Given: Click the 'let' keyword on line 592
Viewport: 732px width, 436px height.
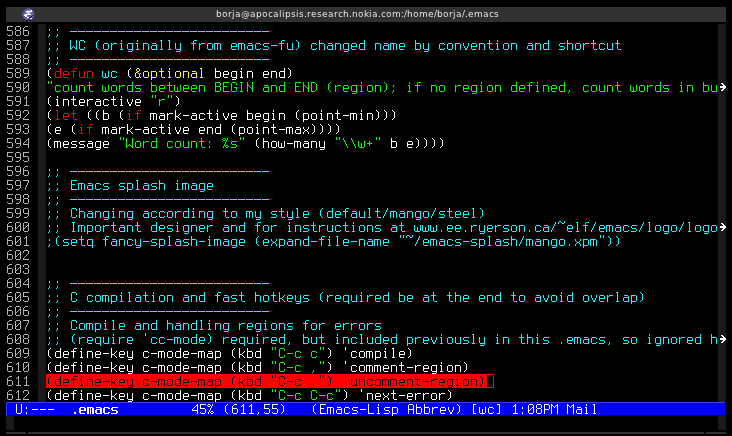Looking at the screenshot, I should [x=66, y=116].
